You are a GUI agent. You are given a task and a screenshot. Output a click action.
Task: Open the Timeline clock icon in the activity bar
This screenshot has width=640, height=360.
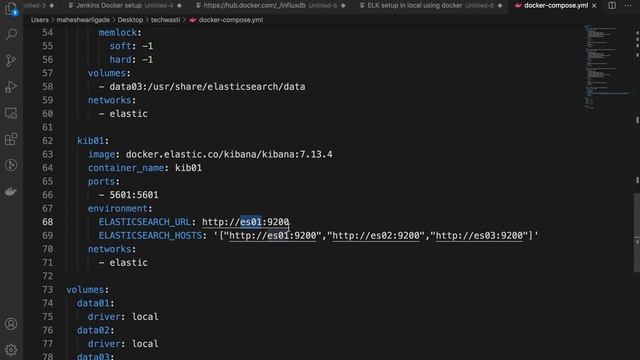point(11,165)
